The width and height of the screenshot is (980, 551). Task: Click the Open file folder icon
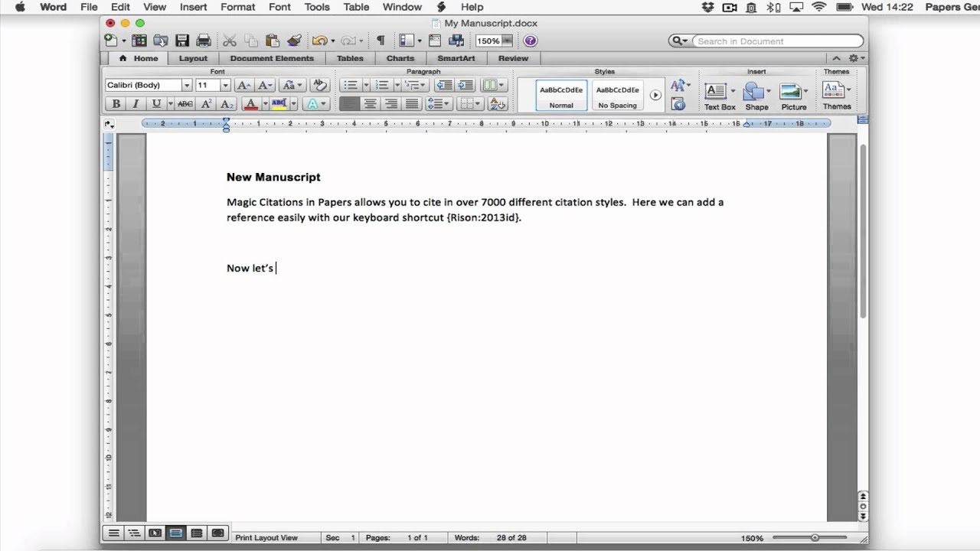[x=161, y=41]
